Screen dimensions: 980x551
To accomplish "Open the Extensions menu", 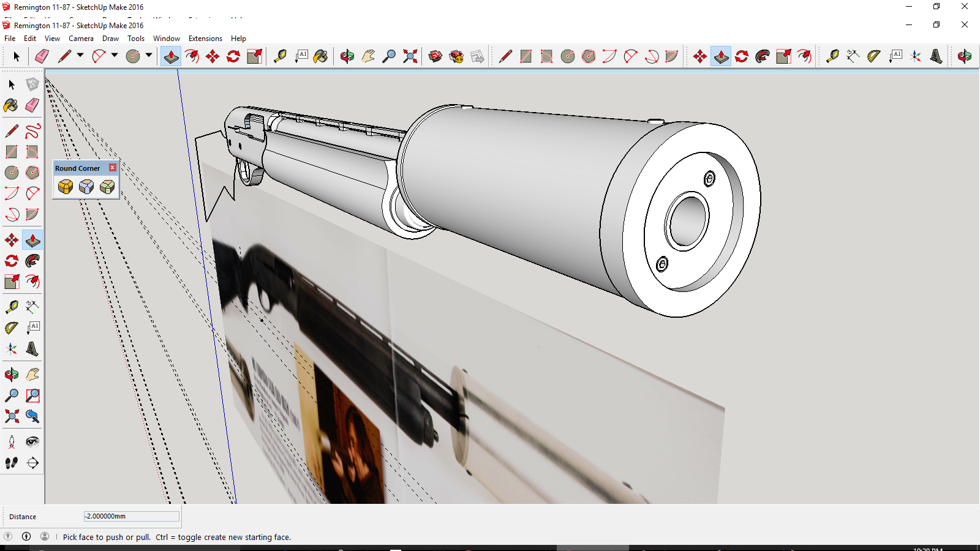I will coord(205,38).
